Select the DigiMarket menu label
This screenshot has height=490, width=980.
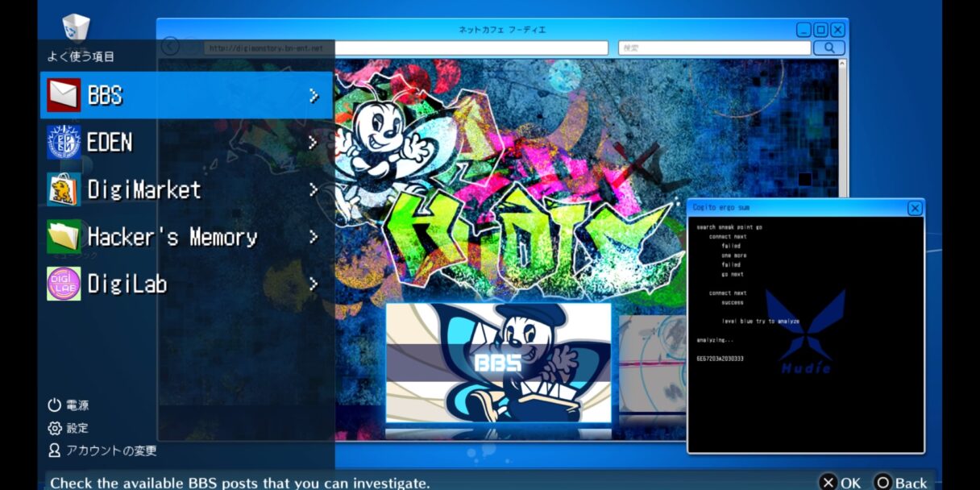(144, 190)
